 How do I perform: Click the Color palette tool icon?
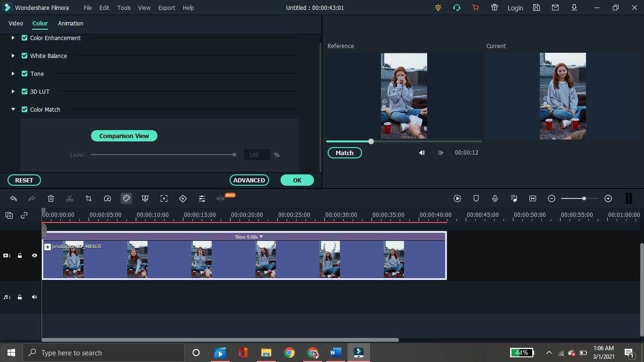(x=126, y=198)
